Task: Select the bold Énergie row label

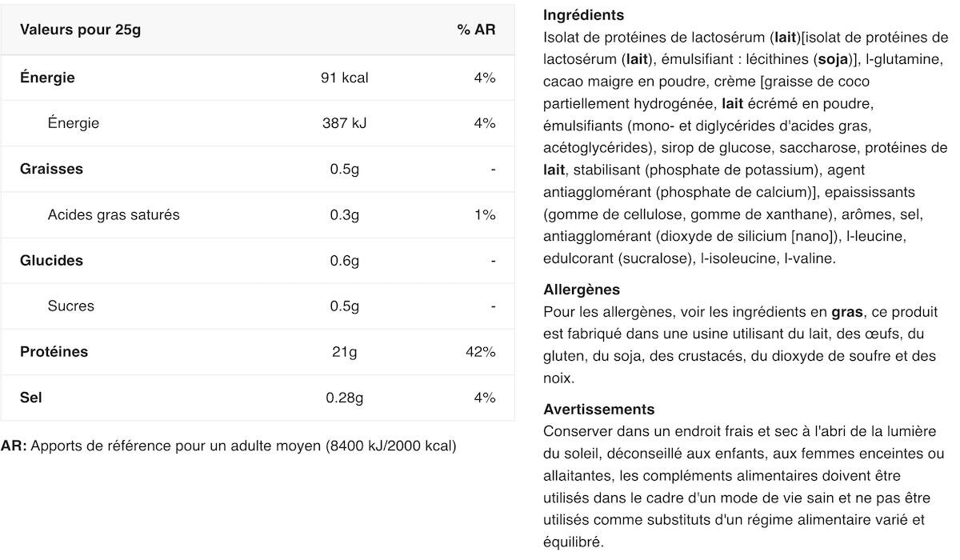Action: point(47,78)
